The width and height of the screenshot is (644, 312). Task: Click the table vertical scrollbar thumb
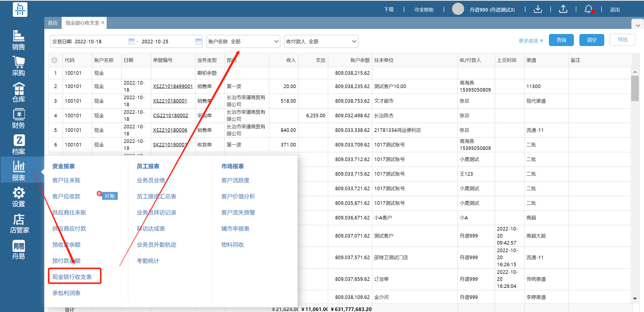(635, 88)
